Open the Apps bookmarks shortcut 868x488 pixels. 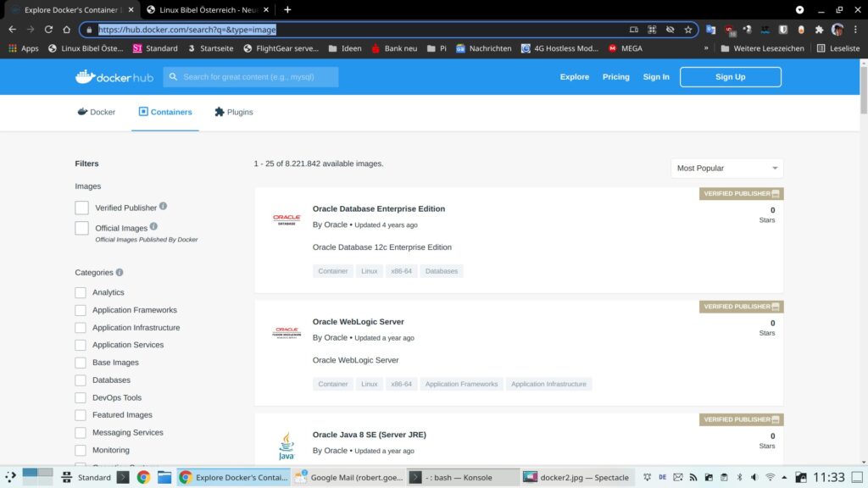coord(23,48)
